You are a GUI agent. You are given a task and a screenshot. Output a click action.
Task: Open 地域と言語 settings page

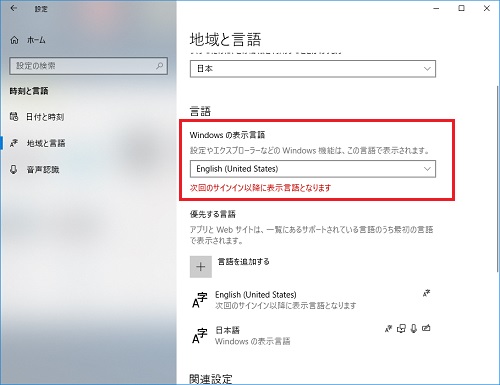(x=46, y=143)
